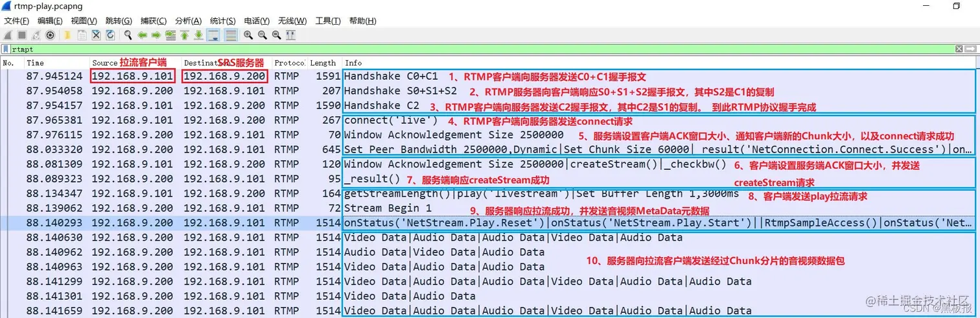Jump to the last packet

(199, 35)
